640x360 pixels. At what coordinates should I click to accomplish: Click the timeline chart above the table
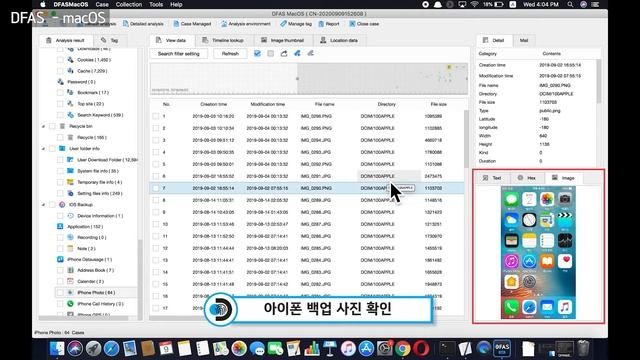point(309,78)
